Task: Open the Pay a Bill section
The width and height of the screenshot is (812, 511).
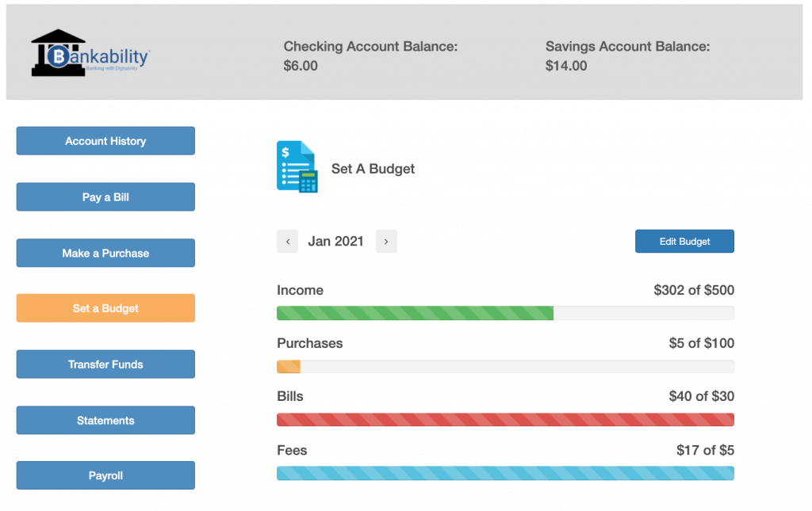Action: click(x=105, y=196)
